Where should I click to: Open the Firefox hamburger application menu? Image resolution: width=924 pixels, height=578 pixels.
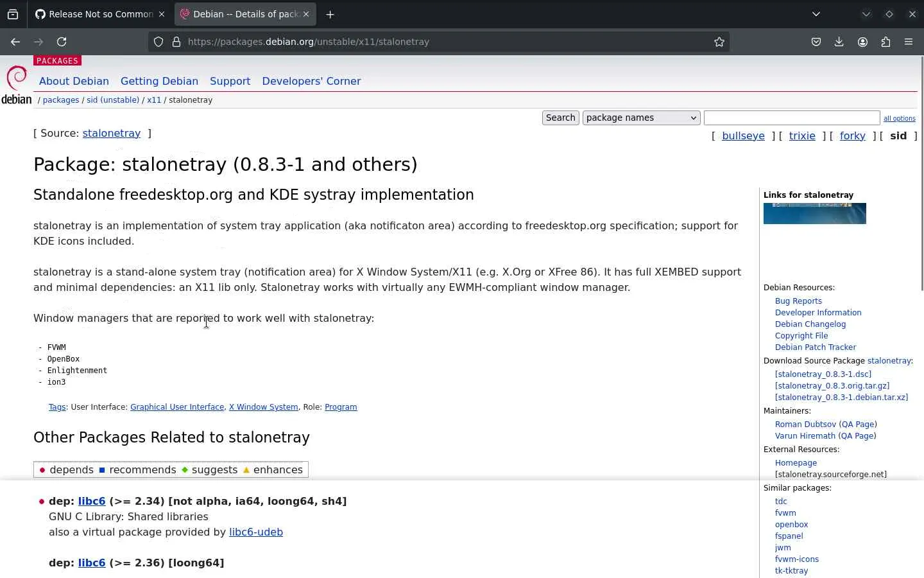909,42
